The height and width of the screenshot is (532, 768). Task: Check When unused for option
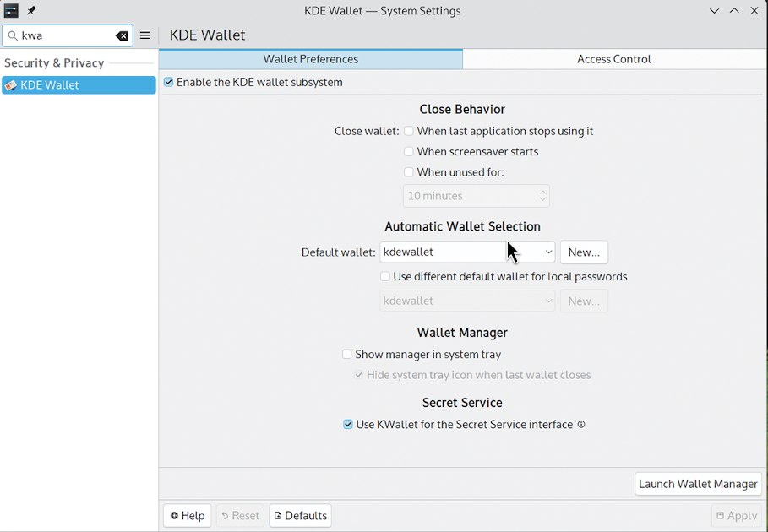point(408,172)
